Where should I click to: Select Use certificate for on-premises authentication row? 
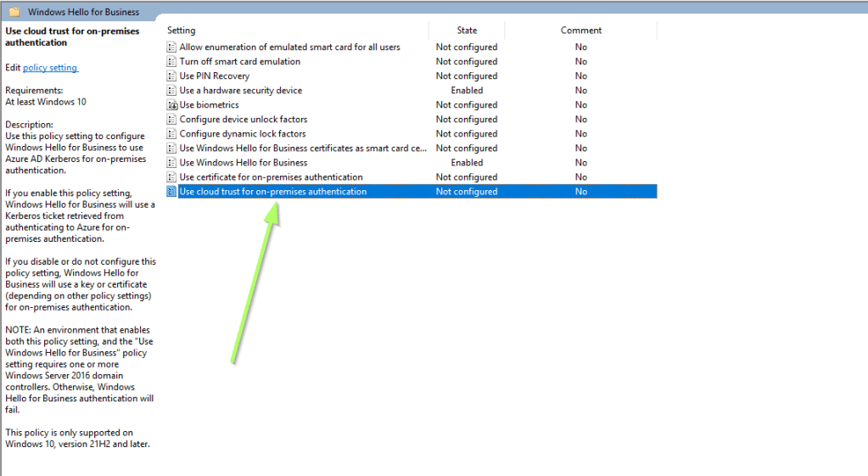[271, 177]
